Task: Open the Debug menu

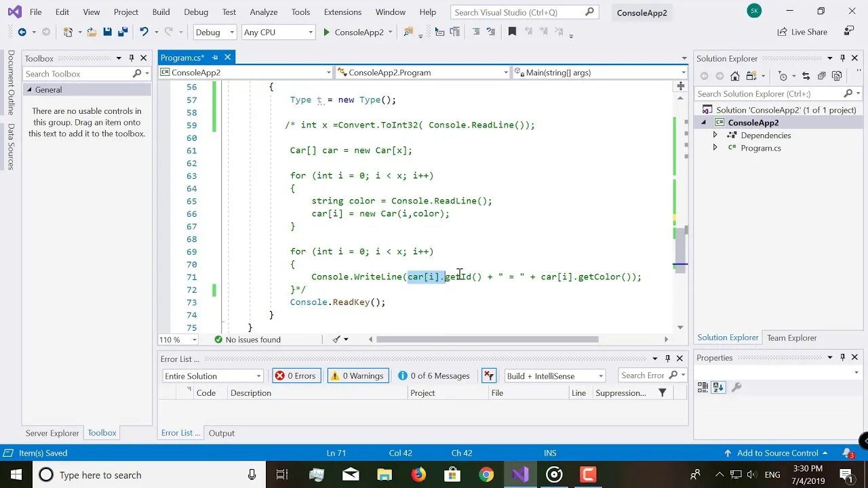Action: point(196,12)
